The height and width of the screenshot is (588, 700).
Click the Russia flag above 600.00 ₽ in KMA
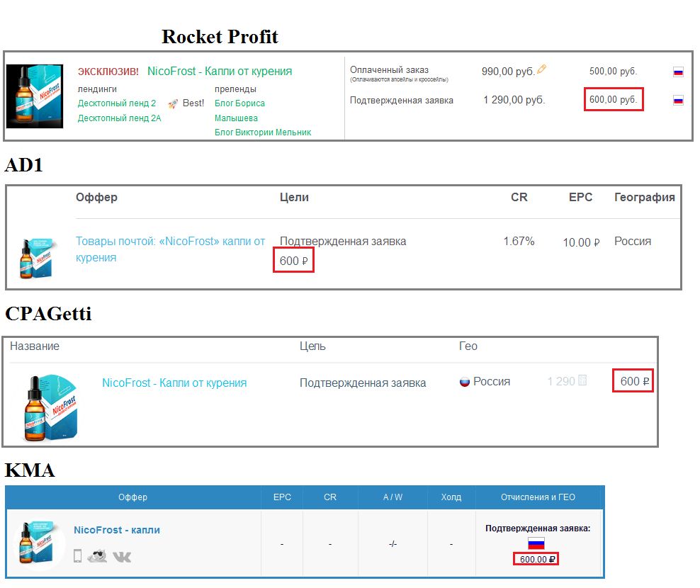point(536,542)
